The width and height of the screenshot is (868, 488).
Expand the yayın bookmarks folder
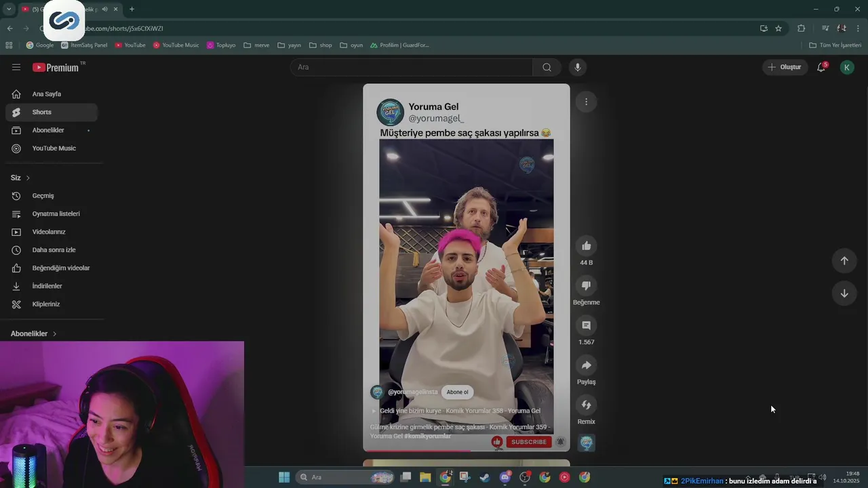pos(290,45)
